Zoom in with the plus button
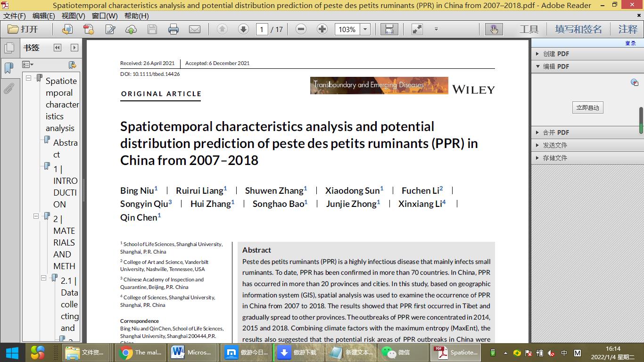The width and height of the screenshot is (644, 362). pos(322,29)
